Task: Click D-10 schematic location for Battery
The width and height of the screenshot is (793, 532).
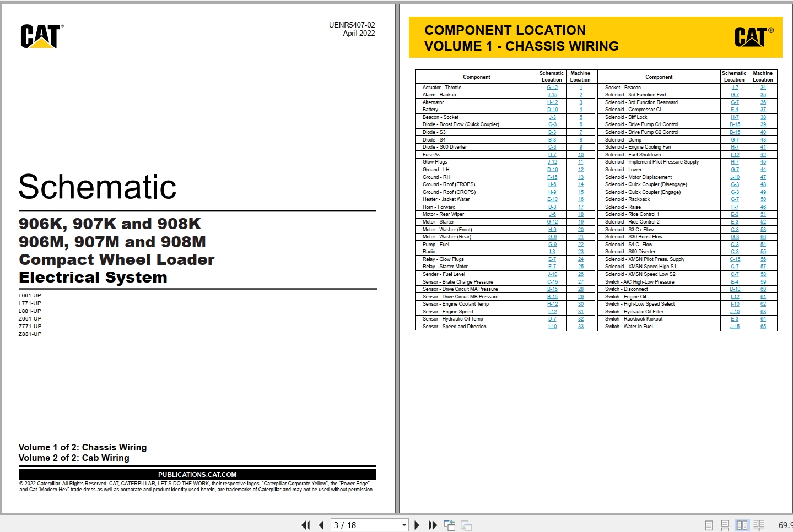Action: tap(552, 110)
